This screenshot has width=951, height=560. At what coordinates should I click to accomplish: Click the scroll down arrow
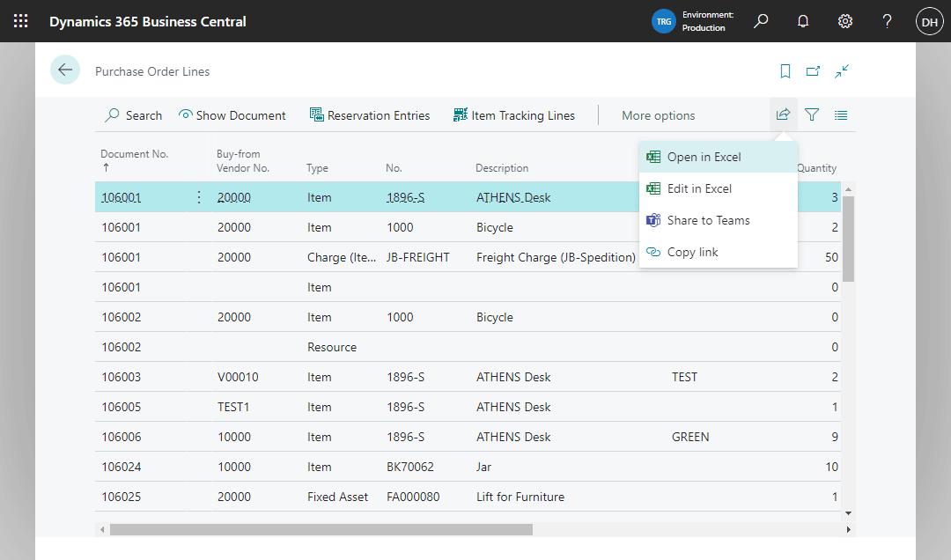click(x=848, y=513)
